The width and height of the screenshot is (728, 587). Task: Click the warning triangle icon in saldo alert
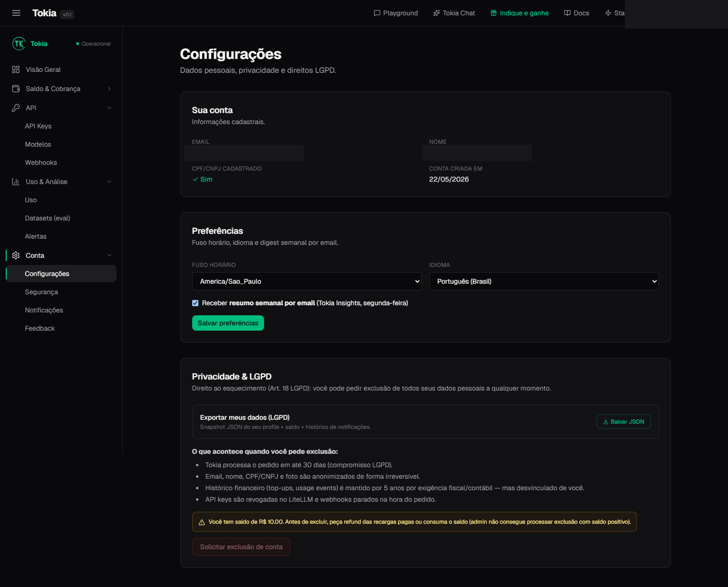(x=202, y=522)
